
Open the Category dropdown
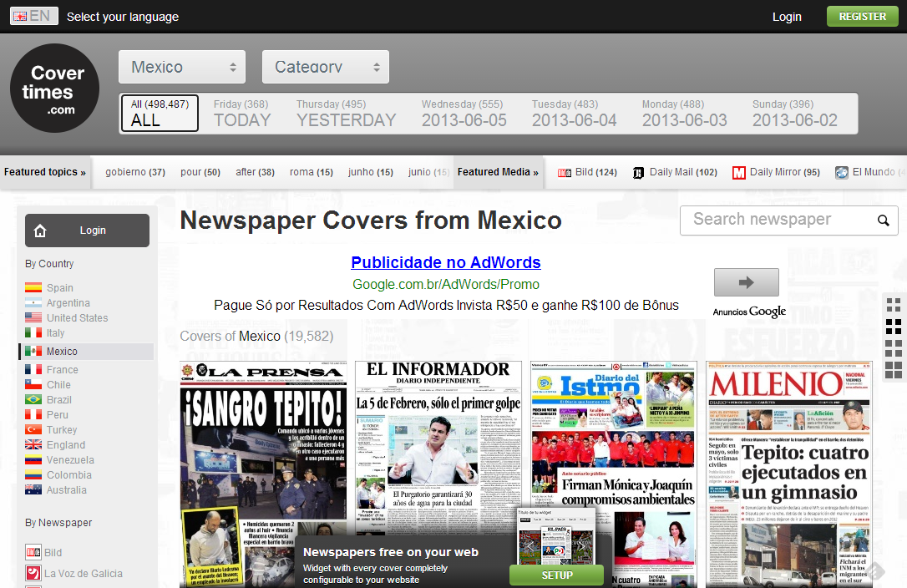(x=326, y=67)
